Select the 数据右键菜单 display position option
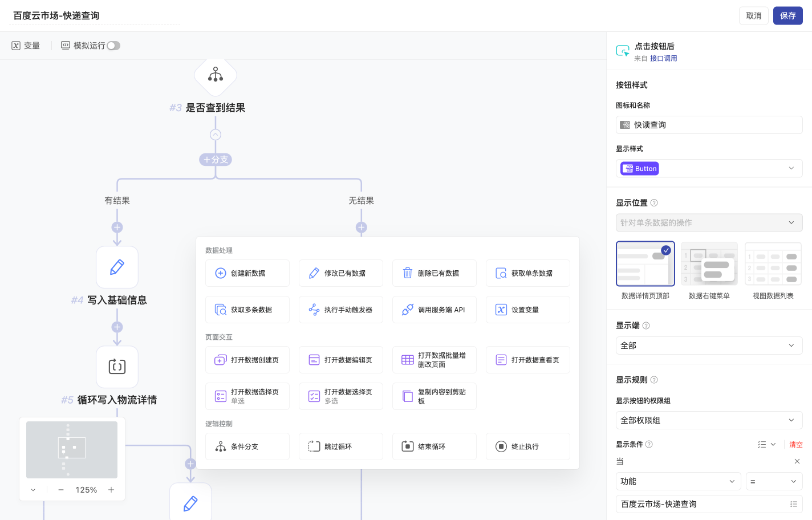The height and width of the screenshot is (520, 812). [709, 263]
